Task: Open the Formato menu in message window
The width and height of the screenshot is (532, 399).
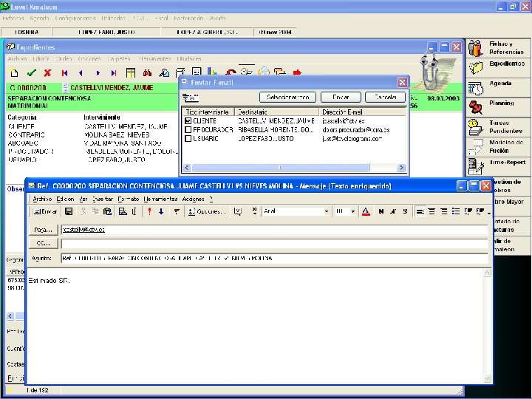Action: tap(129, 199)
